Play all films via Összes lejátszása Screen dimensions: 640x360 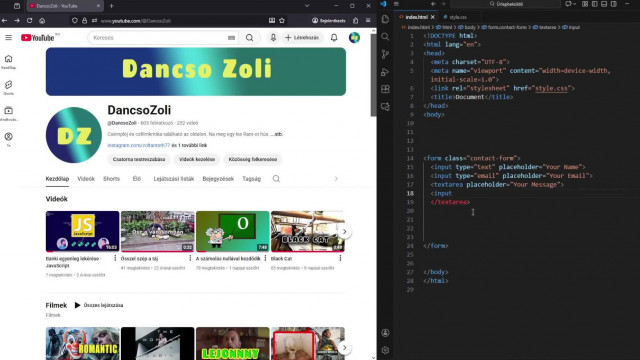[99, 305]
